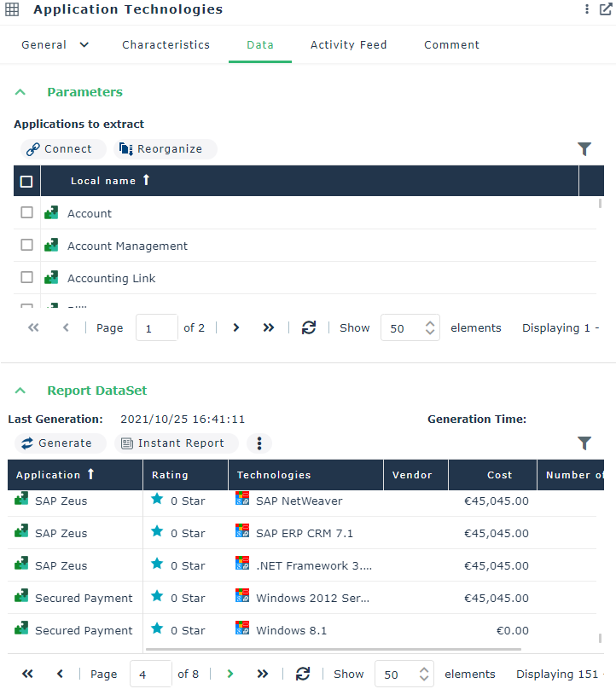Screen dimensions: 616x689
Task: Open the Activity Feed tab
Action: (x=348, y=45)
